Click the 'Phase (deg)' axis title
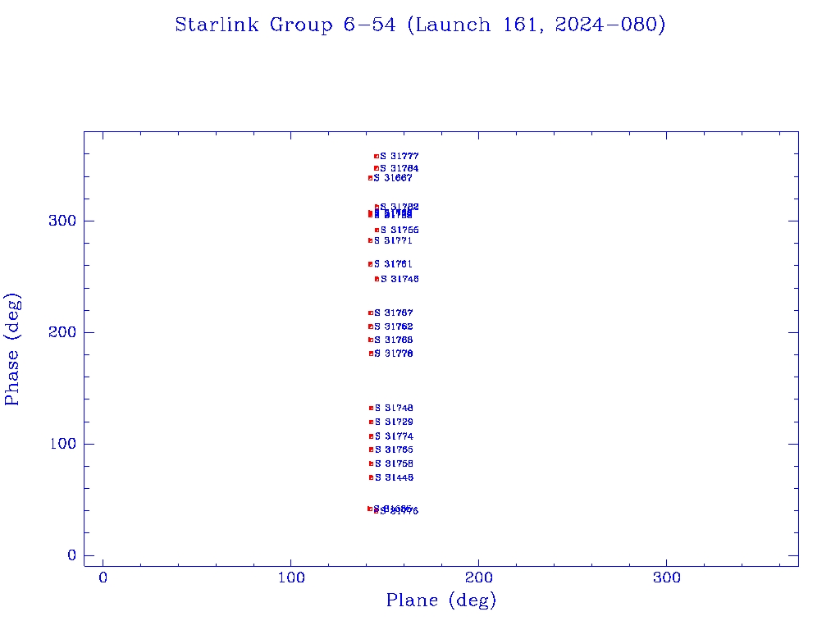Image resolution: width=840 pixels, height=630 pixels. [x=12, y=349]
